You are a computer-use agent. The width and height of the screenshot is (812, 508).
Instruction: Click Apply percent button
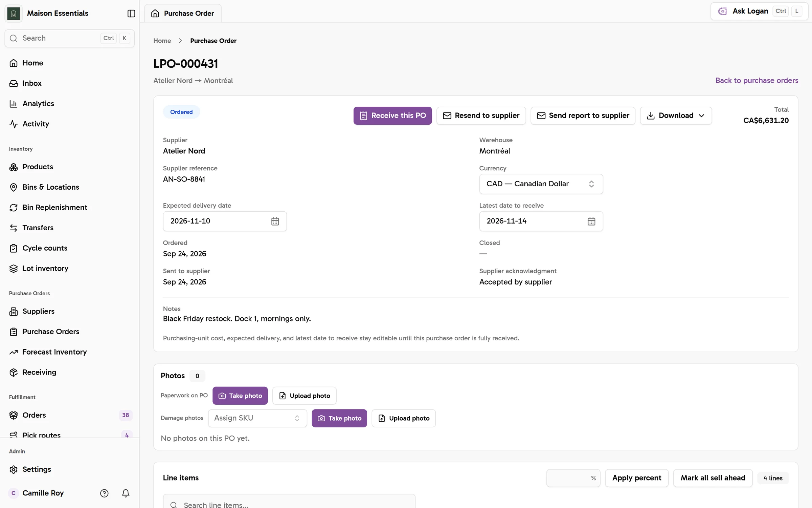[636, 478]
